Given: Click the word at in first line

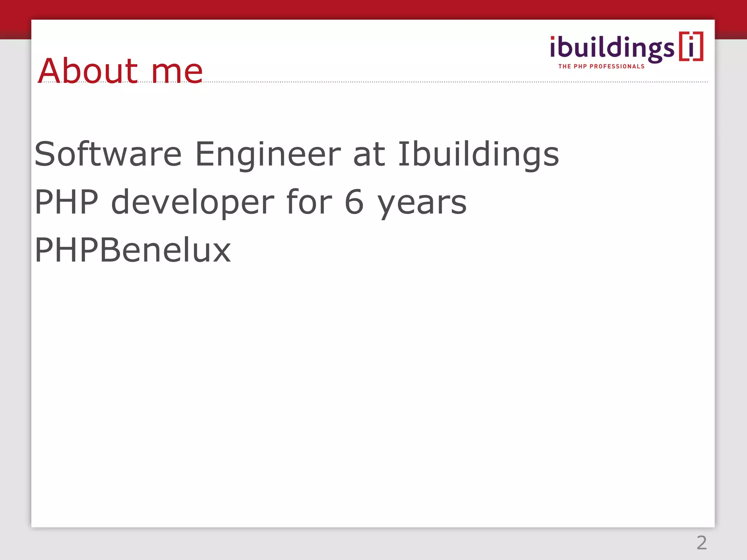Looking at the screenshot, I should pos(369,155).
